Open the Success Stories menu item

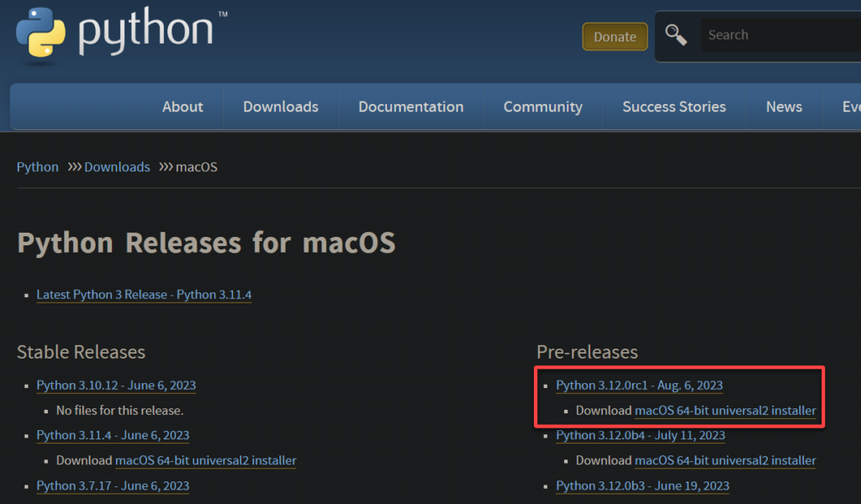[673, 107]
